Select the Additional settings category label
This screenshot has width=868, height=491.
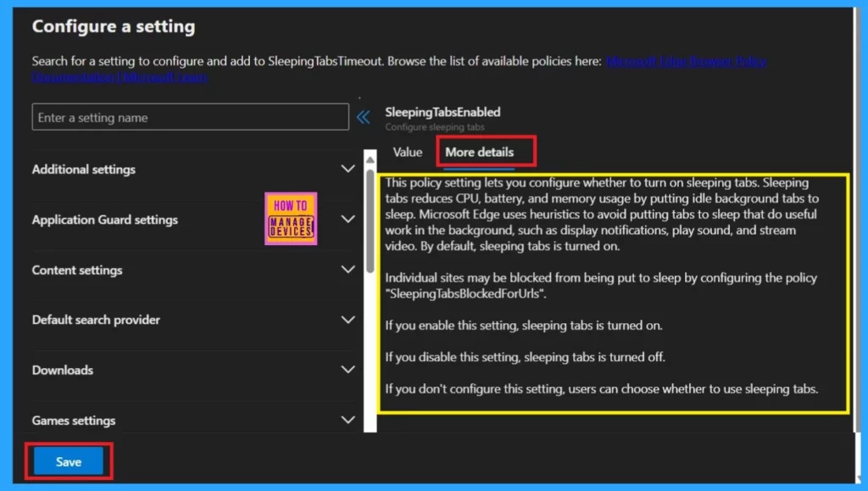(x=84, y=170)
